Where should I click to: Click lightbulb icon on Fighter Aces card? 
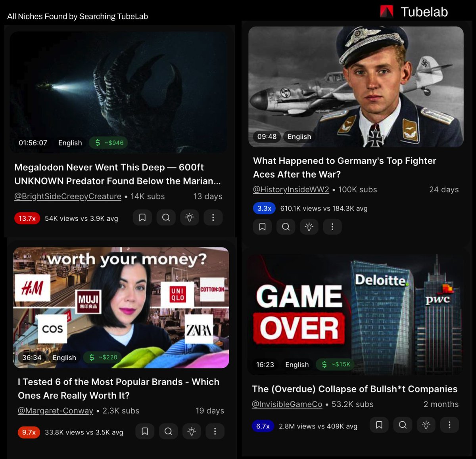tap(309, 227)
